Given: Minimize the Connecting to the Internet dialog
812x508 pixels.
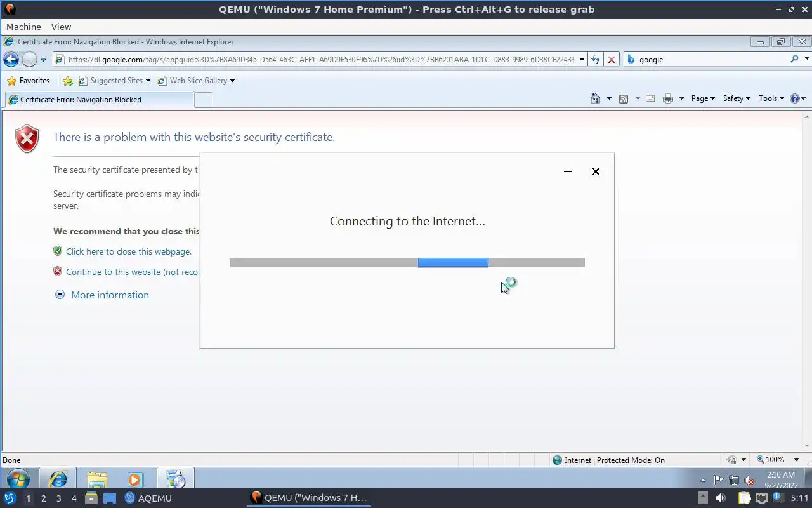Looking at the screenshot, I should click(568, 171).
